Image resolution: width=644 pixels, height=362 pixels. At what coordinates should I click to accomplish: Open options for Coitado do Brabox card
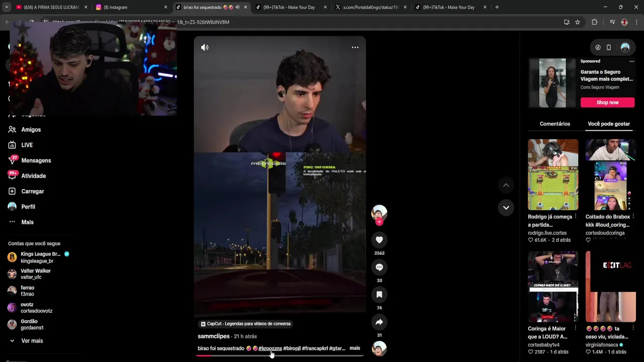633,217
